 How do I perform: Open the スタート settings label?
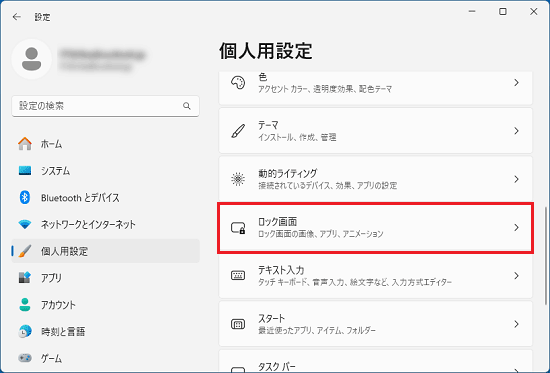[271, 318]
